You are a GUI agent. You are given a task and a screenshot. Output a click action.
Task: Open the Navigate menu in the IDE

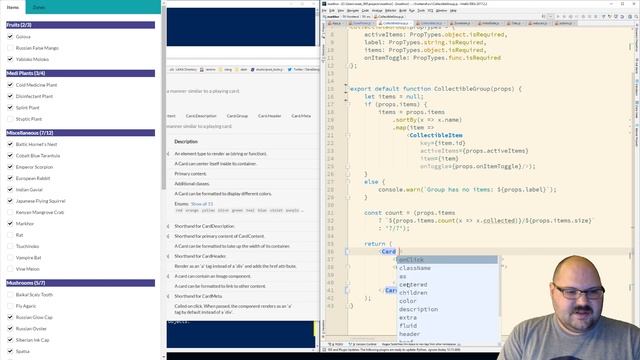[353, 11]
